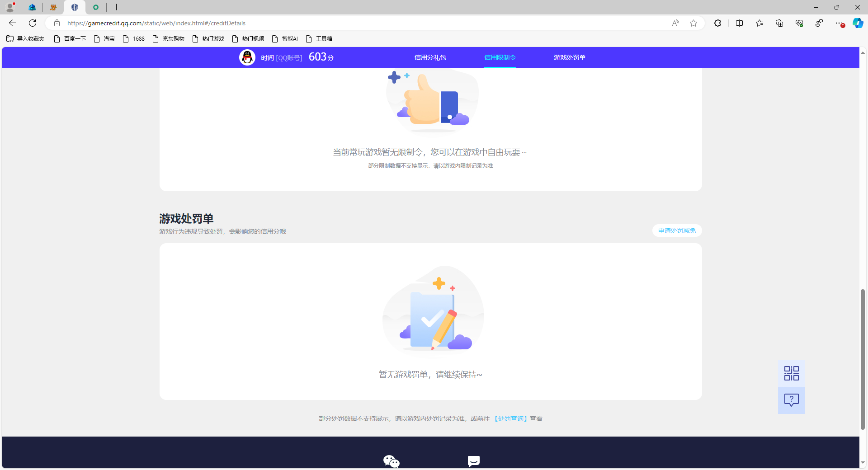Open 淘宝 bookmark
Viewport: 868px width, 470px height.
pyautogui.click(x=104, y=39)
